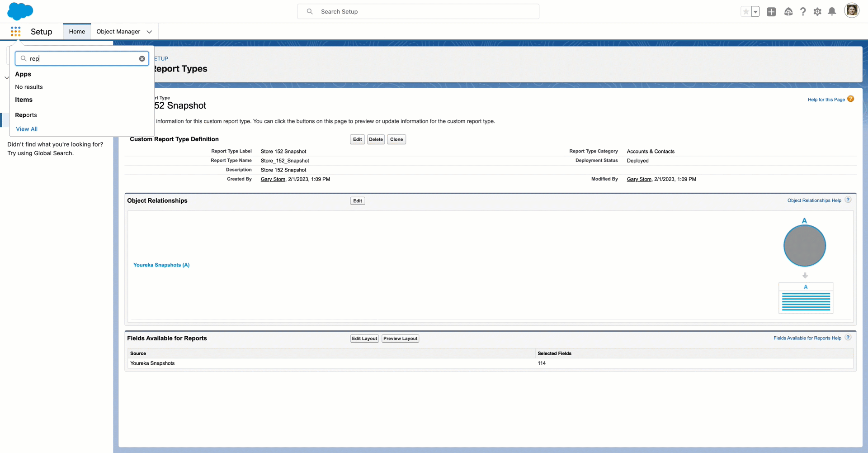Image resolution: width=868 pixels, height=453 pixels.
Task: Open the help question mark icon
Action: coord(803,12)
